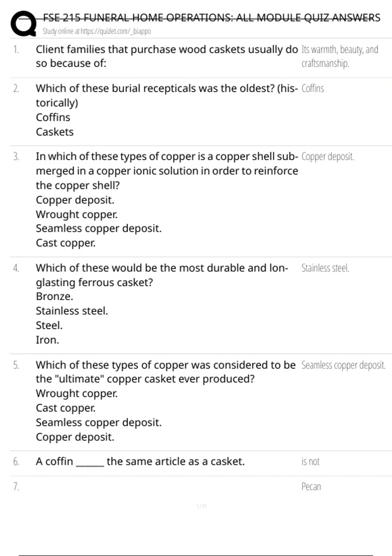This screenshot has width=392, height=556.
Task: Click the Quizlet Q logo
Action: 23,24
